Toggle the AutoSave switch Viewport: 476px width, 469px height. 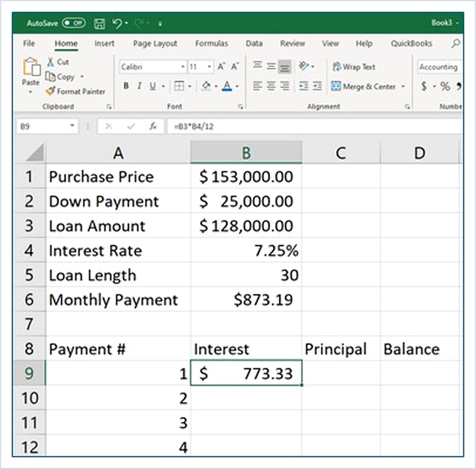74,23
